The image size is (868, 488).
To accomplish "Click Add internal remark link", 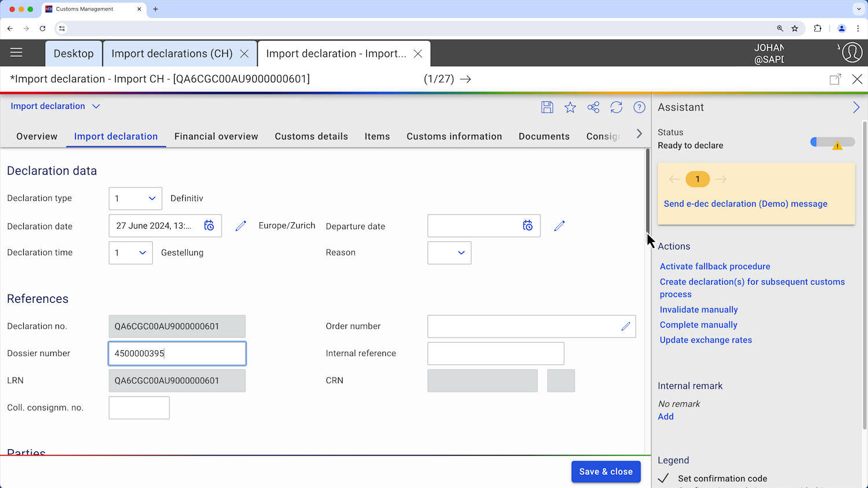I will pyautogui.click(x=665, y=416).
